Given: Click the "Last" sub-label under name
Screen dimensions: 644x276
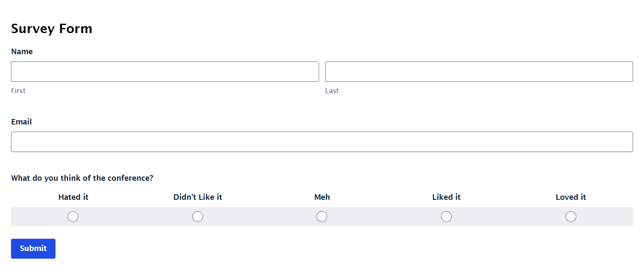Looking at the screenshot, I should (332, 91).
